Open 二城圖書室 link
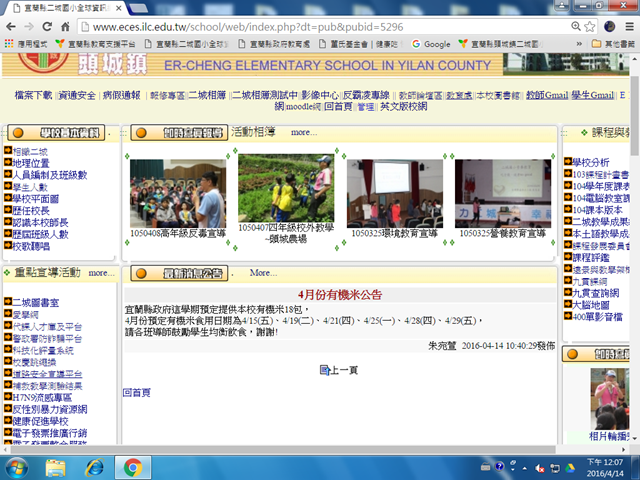This screenshot has height=480, width=640. [x=36, y=303]
